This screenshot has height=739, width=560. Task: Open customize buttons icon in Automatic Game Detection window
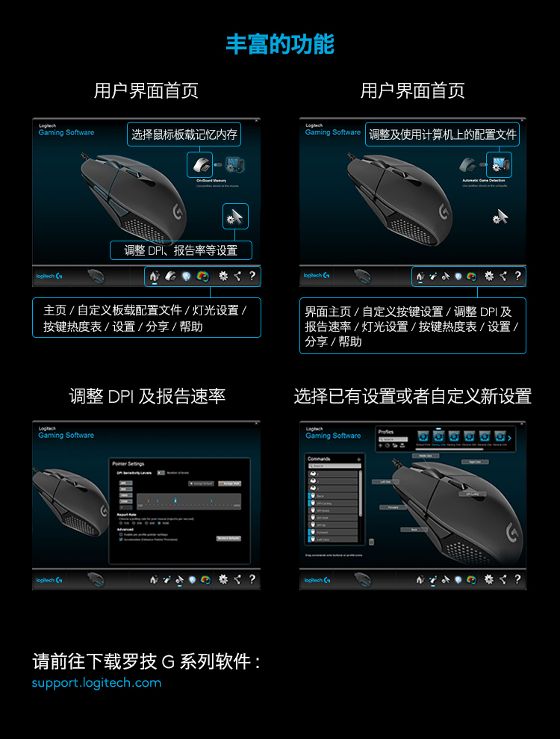pos(433,276)
